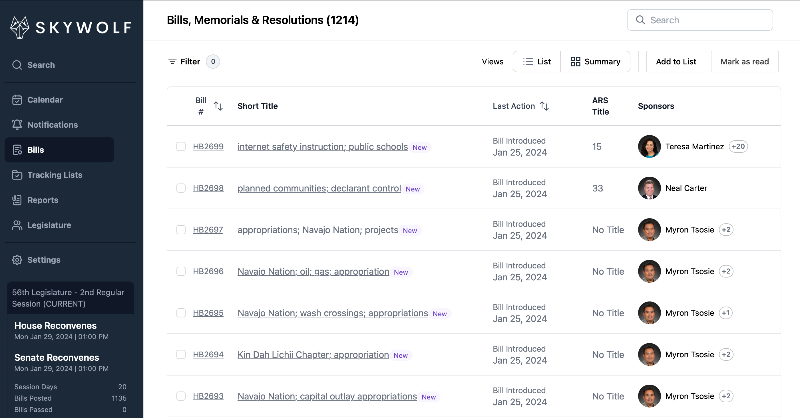
Task: Check the HB2697 row checkbox
Action: click(x=181, y=230)
